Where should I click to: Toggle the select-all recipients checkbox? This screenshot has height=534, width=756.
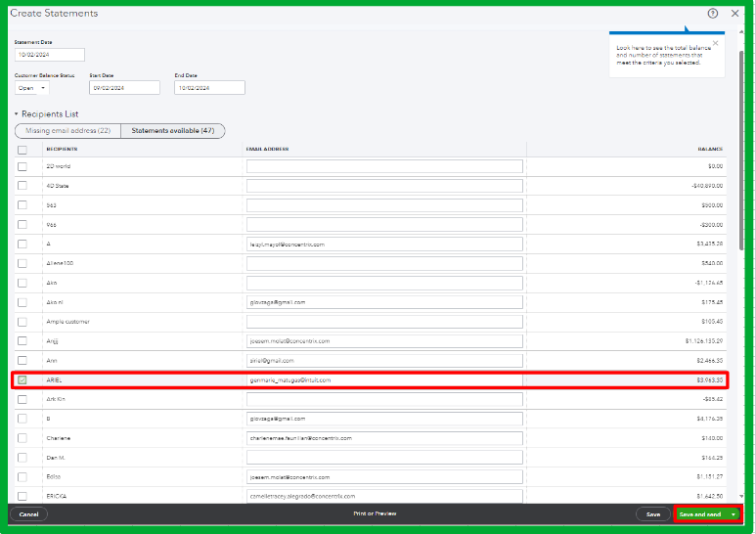coord(22,150)
